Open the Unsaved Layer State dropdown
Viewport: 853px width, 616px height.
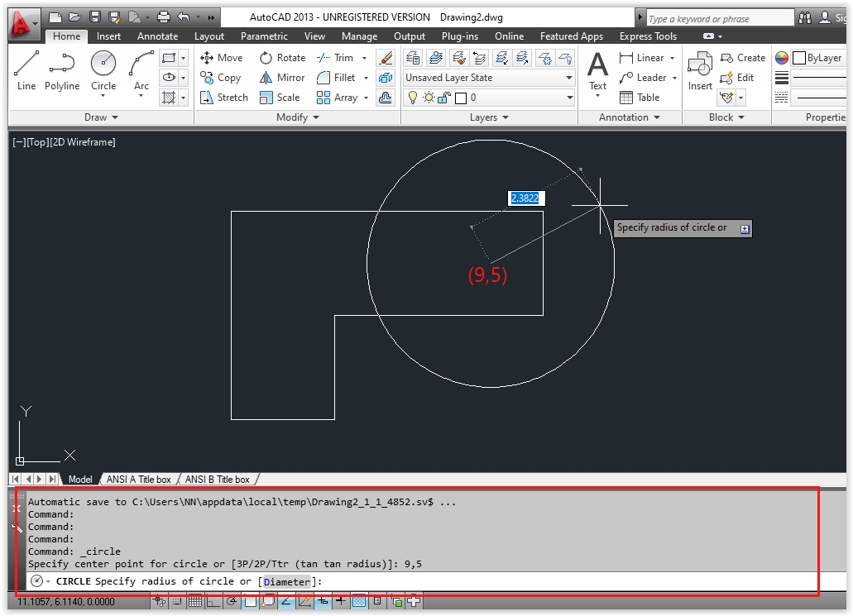(569, 78)
